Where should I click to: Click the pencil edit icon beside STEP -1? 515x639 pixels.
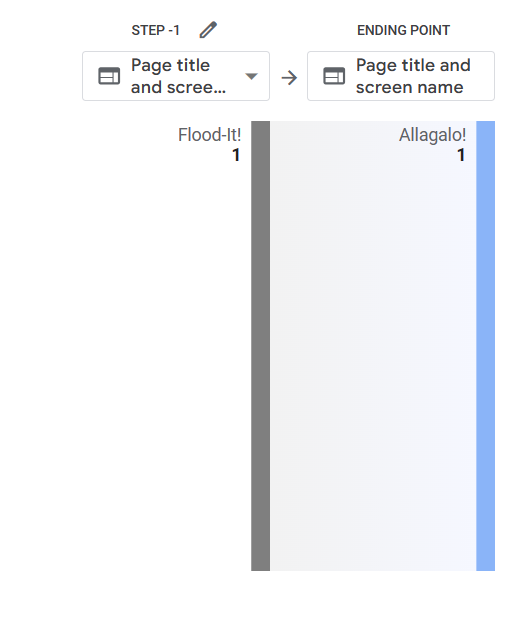click(208, 30)
